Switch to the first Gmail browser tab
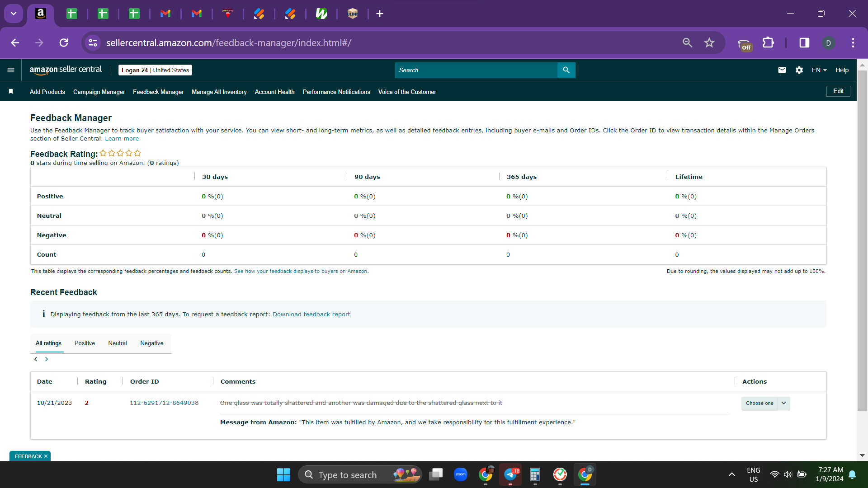The width and height of the screenshot is (868, 488). point(165,14)
